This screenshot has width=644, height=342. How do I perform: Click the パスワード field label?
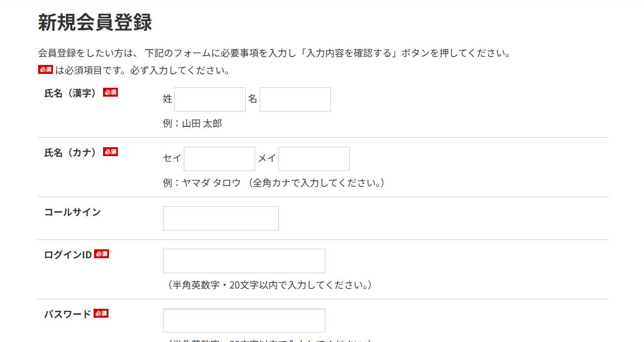67,314
